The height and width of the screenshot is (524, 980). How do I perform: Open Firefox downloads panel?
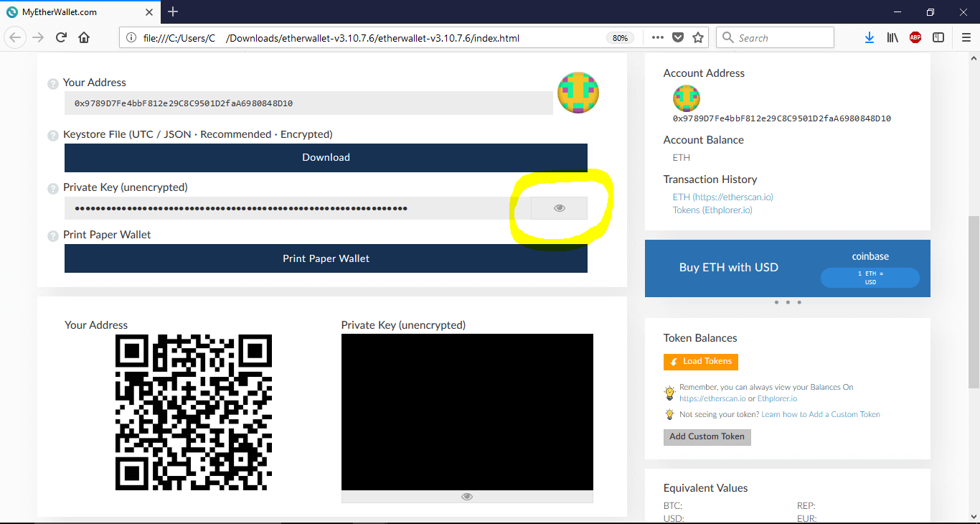(x=869, y=38)
